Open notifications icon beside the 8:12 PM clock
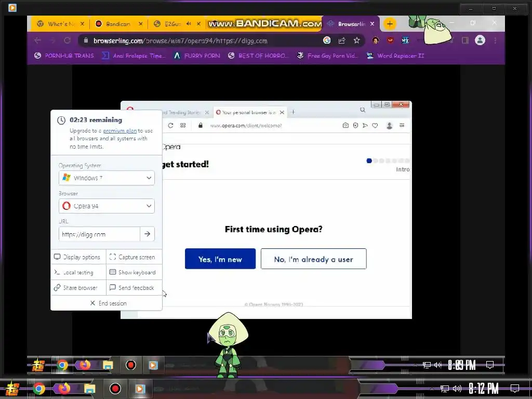 (515, 388)
